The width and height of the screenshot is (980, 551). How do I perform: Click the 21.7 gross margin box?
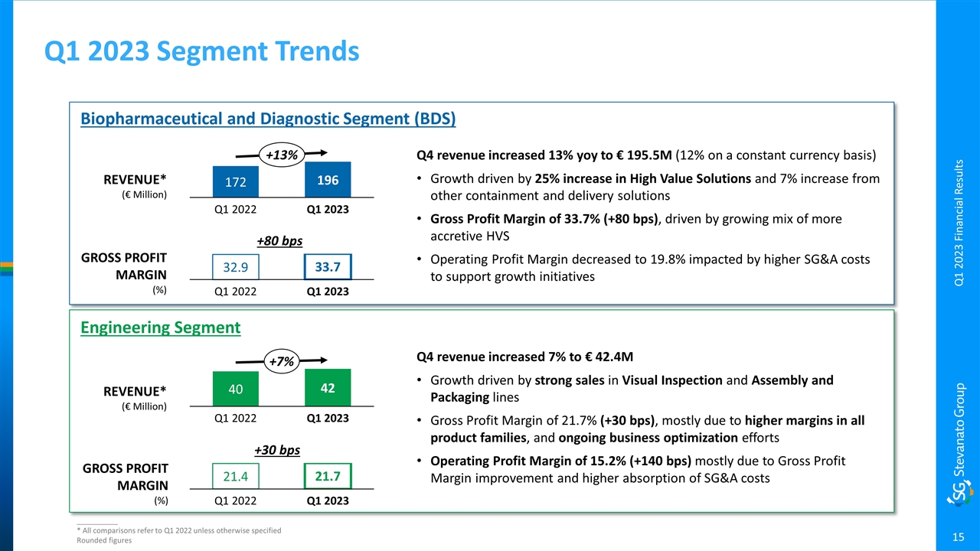point(328,476)
